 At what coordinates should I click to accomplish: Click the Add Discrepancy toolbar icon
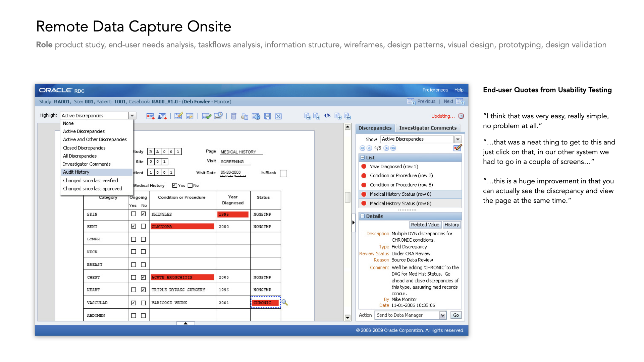tap(150, 116)
